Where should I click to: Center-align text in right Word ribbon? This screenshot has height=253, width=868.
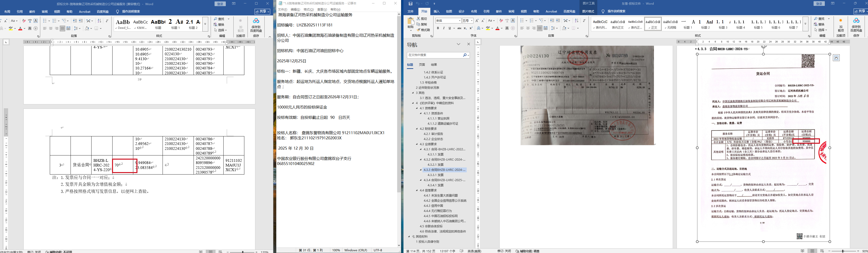[528, 28]
